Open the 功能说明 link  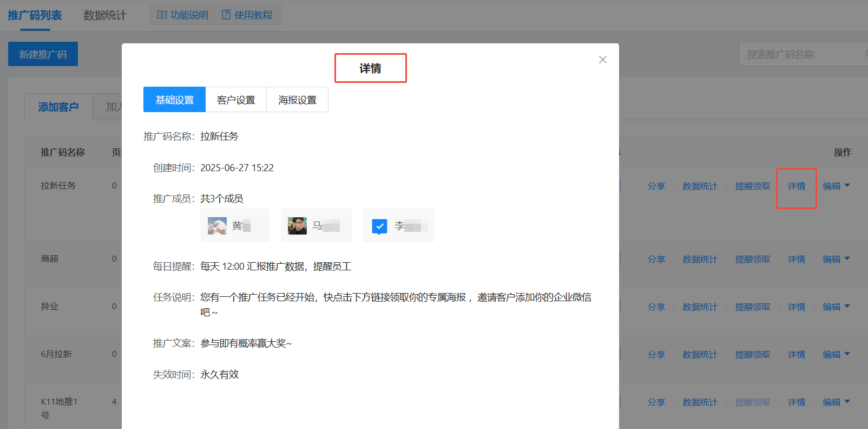pyautogui.click(x=182, y=15)
